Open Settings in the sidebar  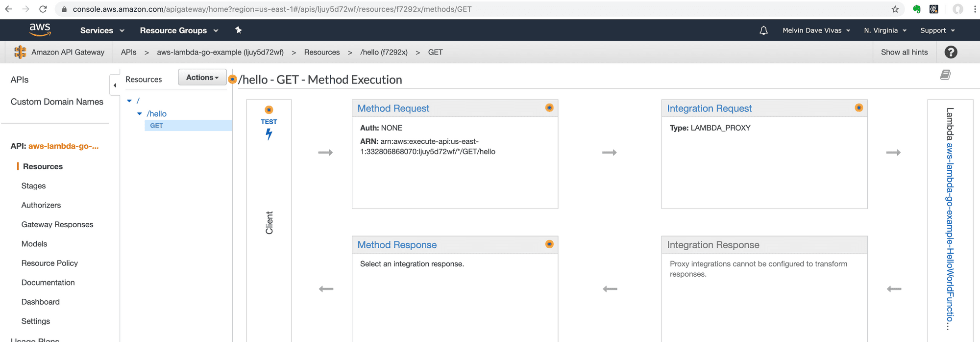[36, 321]
